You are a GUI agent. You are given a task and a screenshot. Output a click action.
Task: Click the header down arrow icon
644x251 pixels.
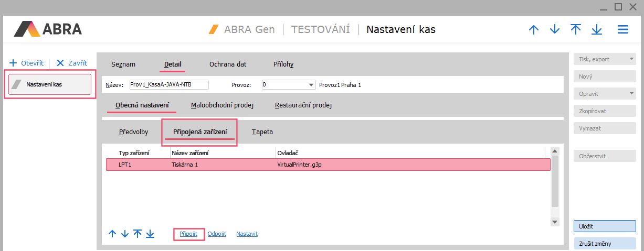(555, 30)
